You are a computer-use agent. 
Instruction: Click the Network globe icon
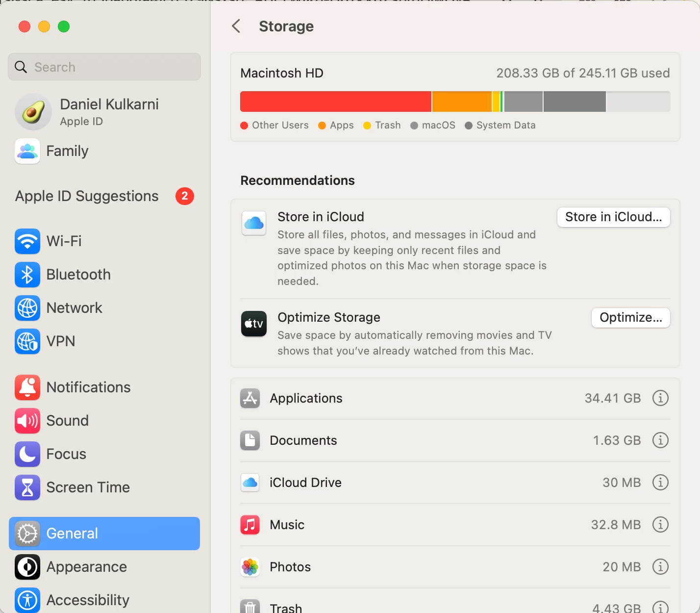tap(27, 308)
